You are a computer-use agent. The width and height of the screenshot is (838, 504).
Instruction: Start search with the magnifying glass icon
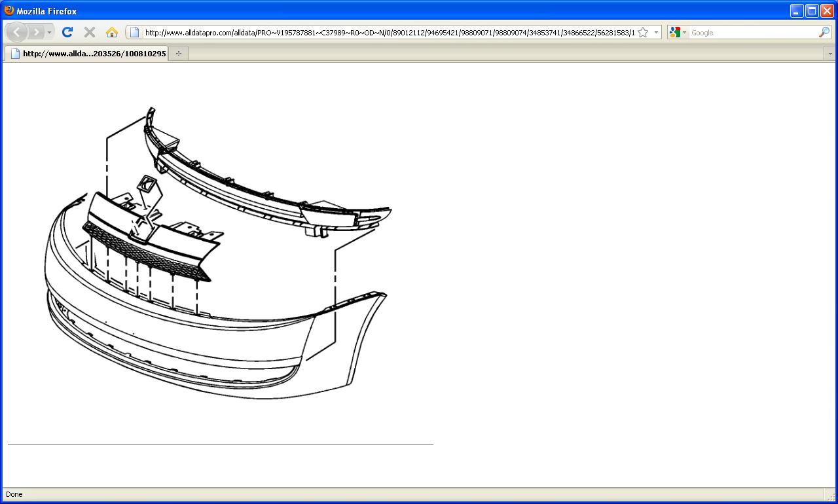pos(824,32)
